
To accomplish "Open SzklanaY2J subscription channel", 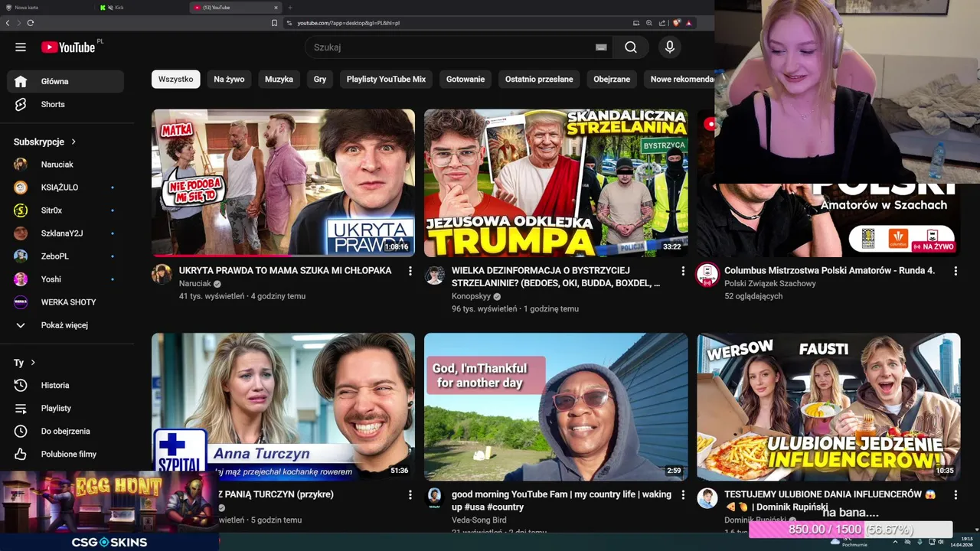I will pyautogui.click(x=65, y=233).
